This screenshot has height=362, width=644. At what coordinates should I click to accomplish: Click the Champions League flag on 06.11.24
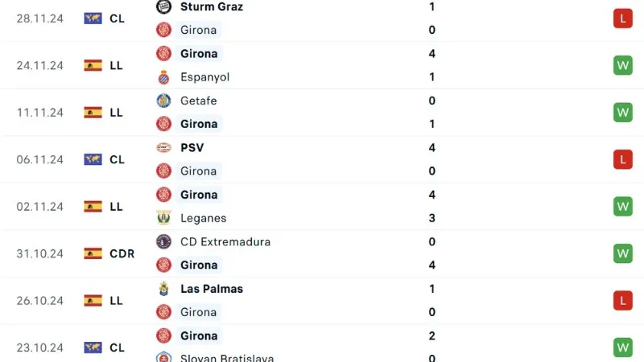click(x=93, y=159)
